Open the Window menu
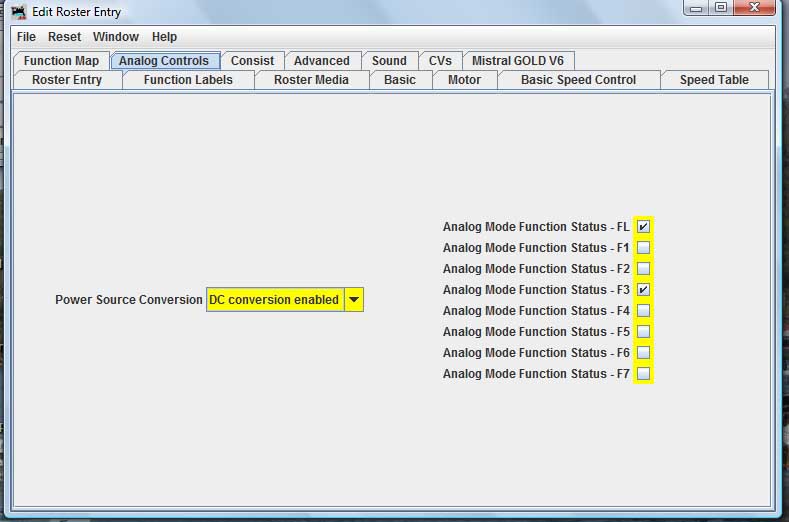The image size is (789, 522). click(116, 37)
